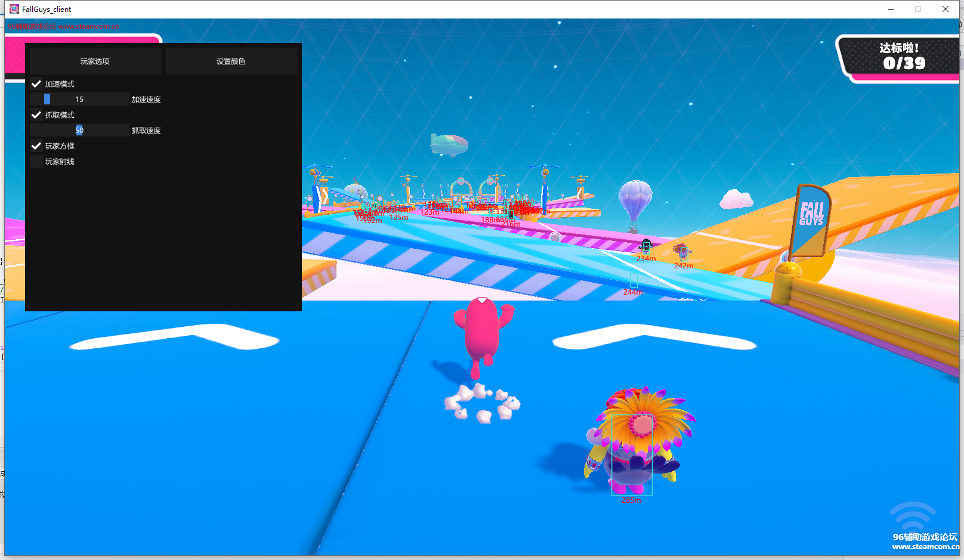
Task: Click the FallGuys_client app icon in title bar
Action: [14, 9]
